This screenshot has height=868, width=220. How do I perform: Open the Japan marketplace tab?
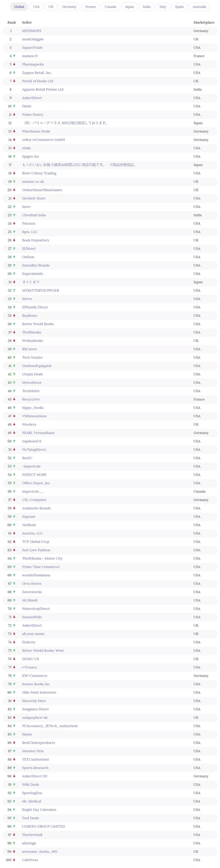(x=129, y=7)
